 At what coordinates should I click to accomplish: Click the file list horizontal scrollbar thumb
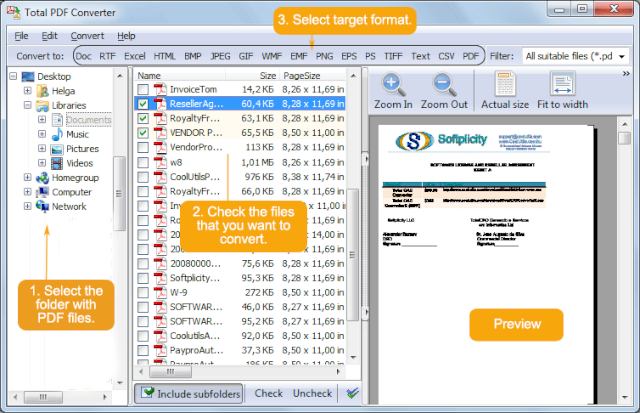[171, 372]
